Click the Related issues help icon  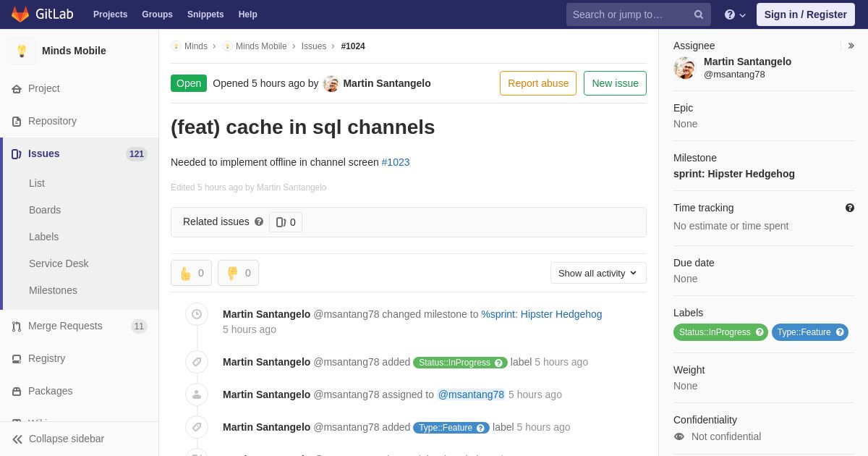click(x=259, y=222)
